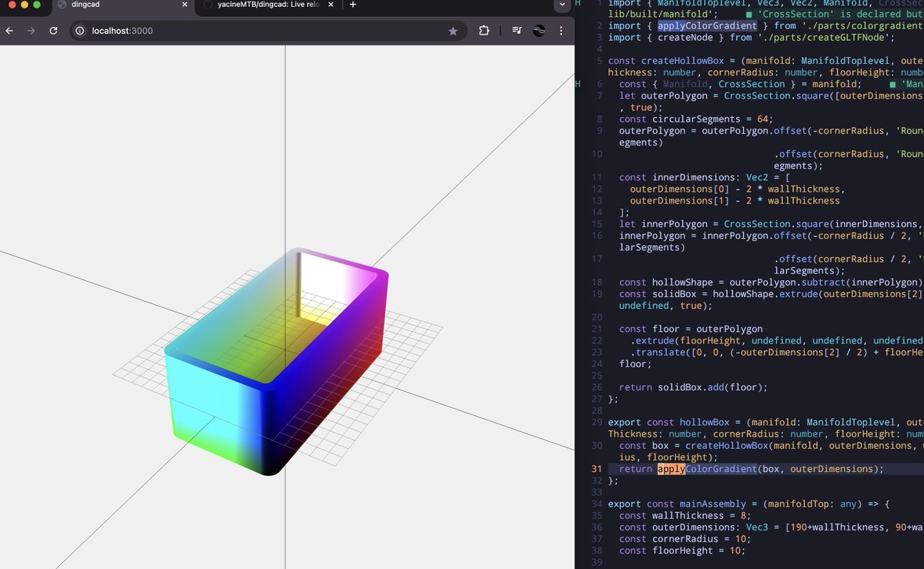
Task: View site information icon in address bar
Action: pos(80,31)
